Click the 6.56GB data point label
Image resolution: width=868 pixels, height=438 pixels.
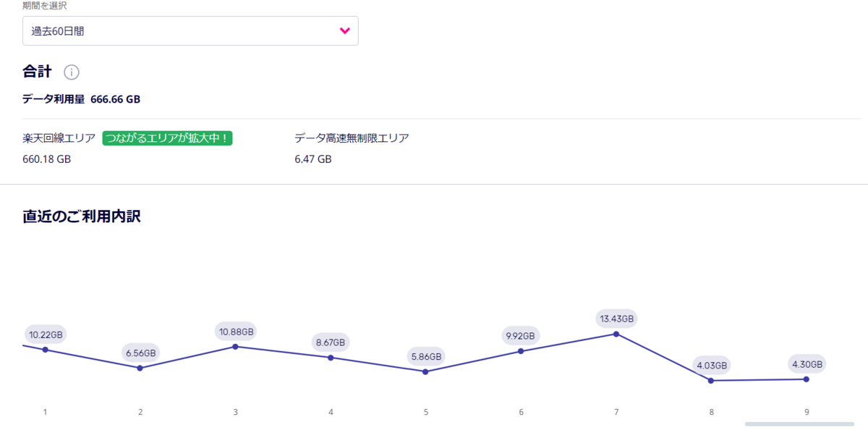(x=140, y=353)
